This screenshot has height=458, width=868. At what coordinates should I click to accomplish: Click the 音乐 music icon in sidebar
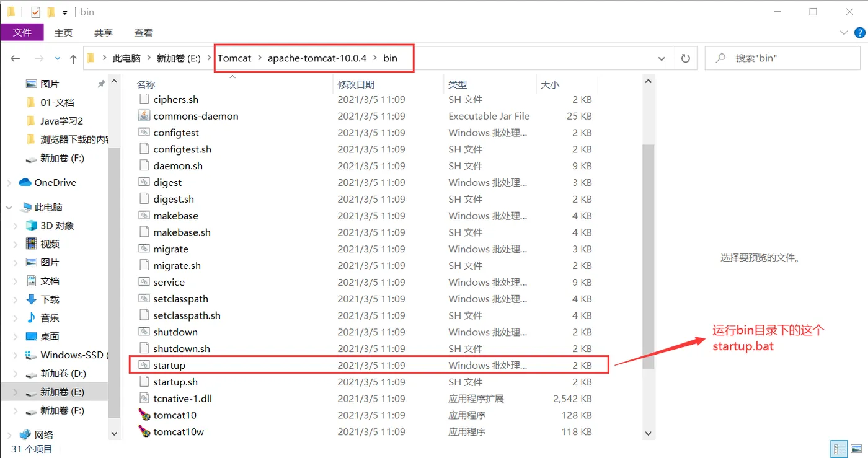[31, 317]
